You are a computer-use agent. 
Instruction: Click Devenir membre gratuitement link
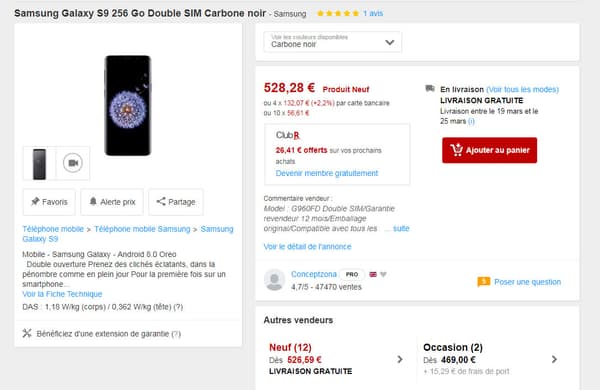pos(327,173)
